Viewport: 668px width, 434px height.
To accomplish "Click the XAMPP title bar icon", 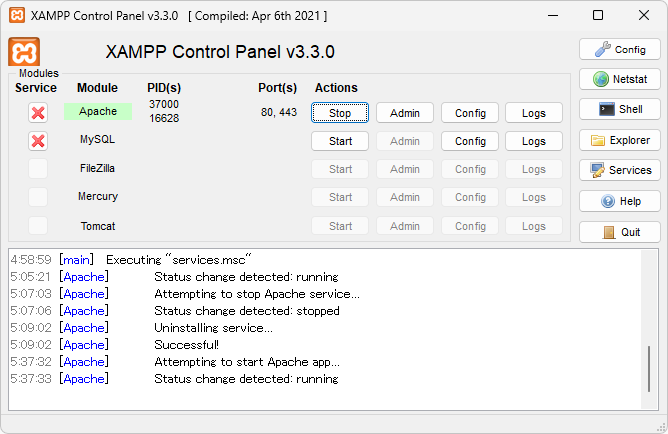I will [16, 16].
